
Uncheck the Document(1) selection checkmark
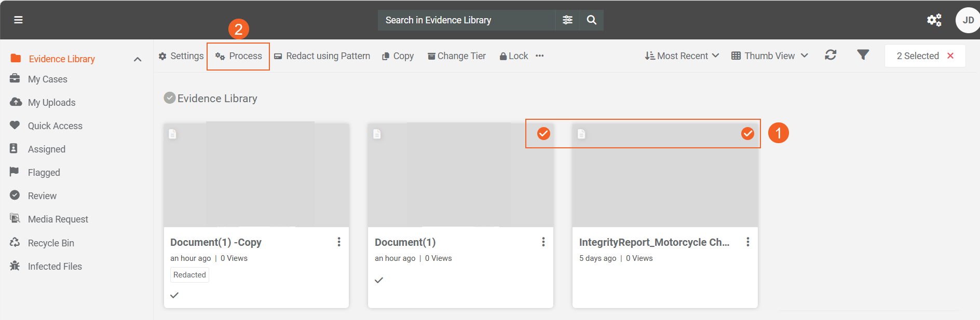543,134
